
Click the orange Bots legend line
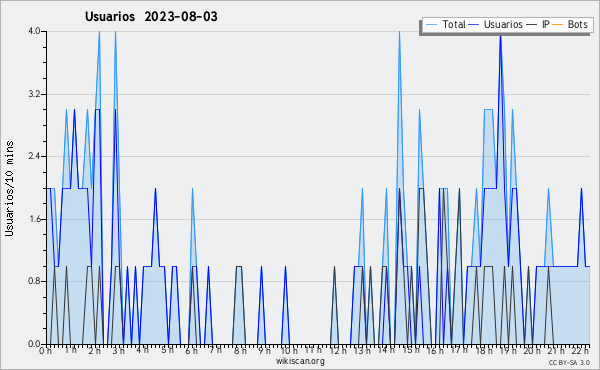tap(558, 25)
